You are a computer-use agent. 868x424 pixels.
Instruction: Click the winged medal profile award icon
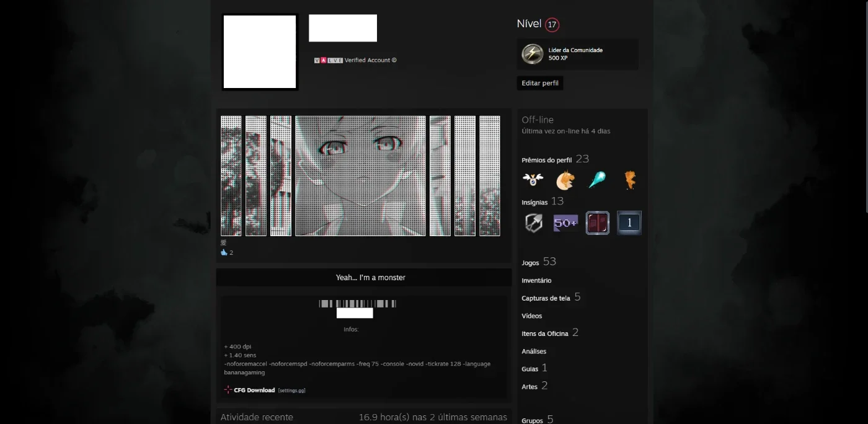(x=533, y=180)
